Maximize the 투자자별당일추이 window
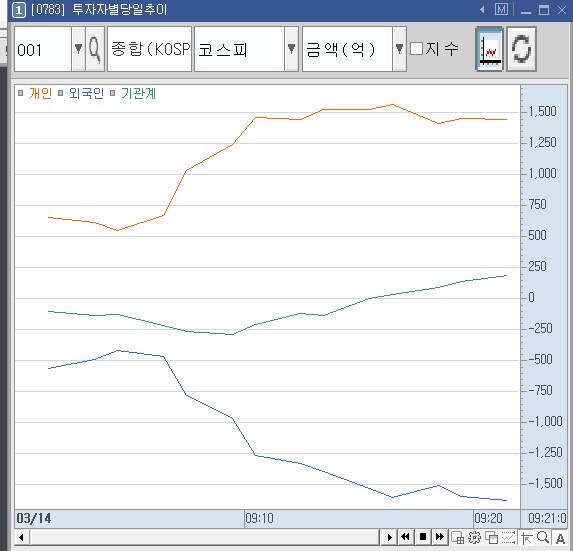This screenshot has height=551, width=573. (544, 10)
